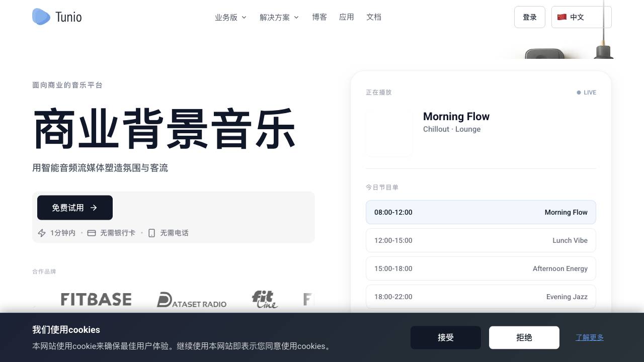
Task: Accept cookies with 接受 button
Action: click(x=446, y=337)
